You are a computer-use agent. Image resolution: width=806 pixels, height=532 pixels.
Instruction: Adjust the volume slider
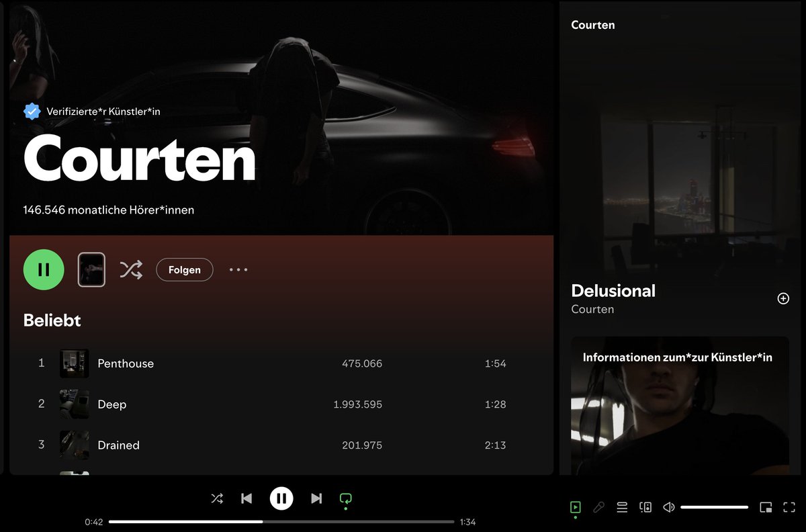pos(714,507)
